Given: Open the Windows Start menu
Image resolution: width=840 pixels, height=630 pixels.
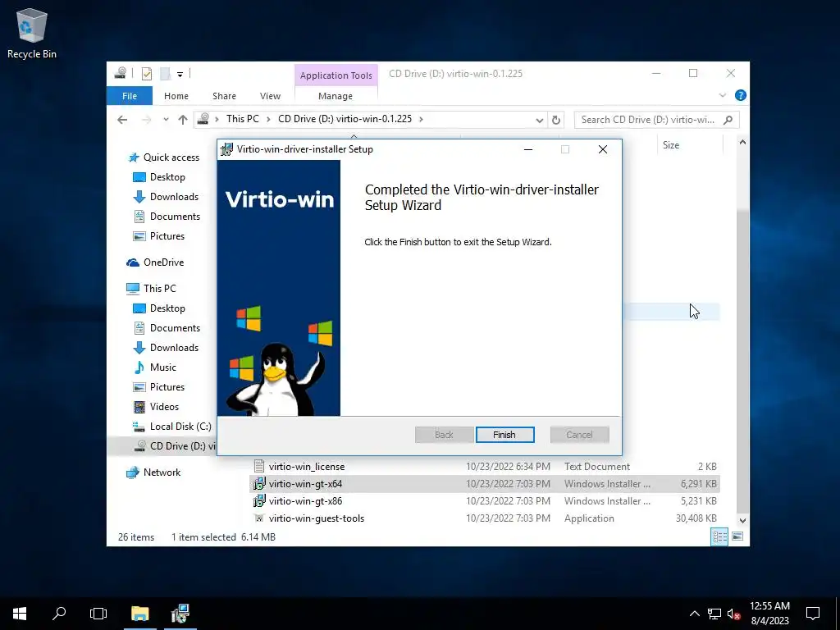Looking at the screenshot, I should [x=20, y=614].
